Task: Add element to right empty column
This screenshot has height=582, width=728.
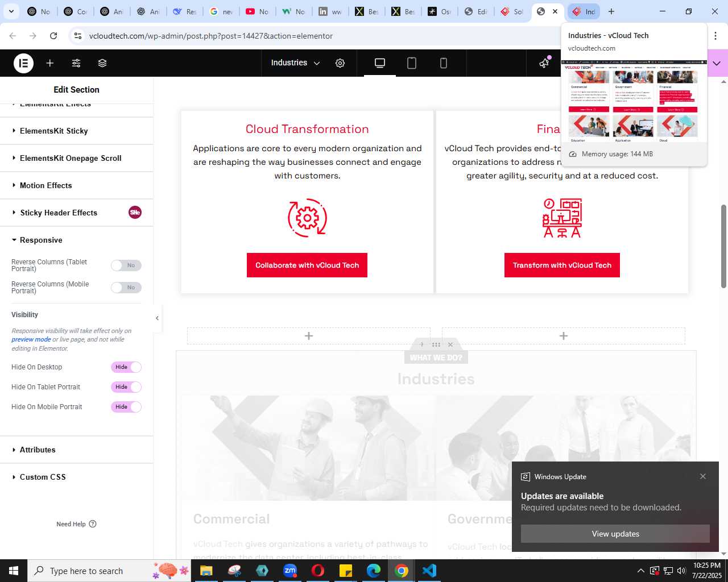Action: tap(564, 336)
